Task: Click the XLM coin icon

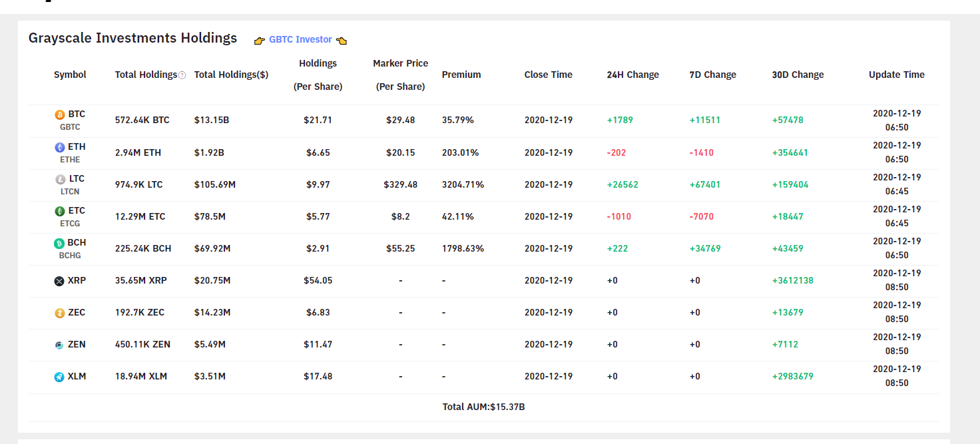Action: (59, 377)
